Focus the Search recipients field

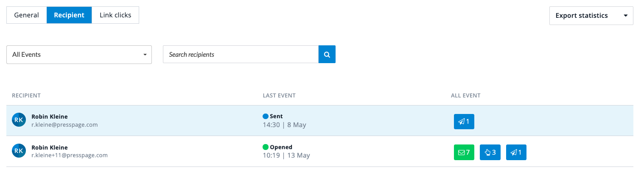(241, 55)
